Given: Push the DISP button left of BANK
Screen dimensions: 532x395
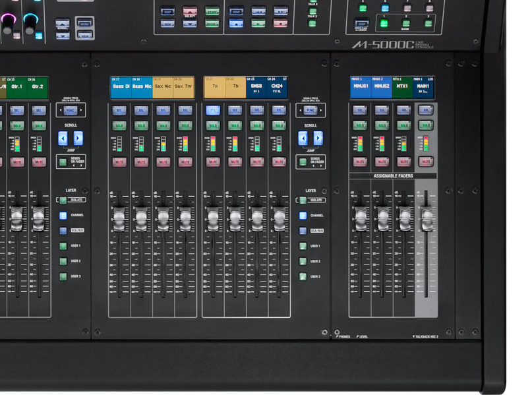Looking at the screenshot, I should pos(362,23).
